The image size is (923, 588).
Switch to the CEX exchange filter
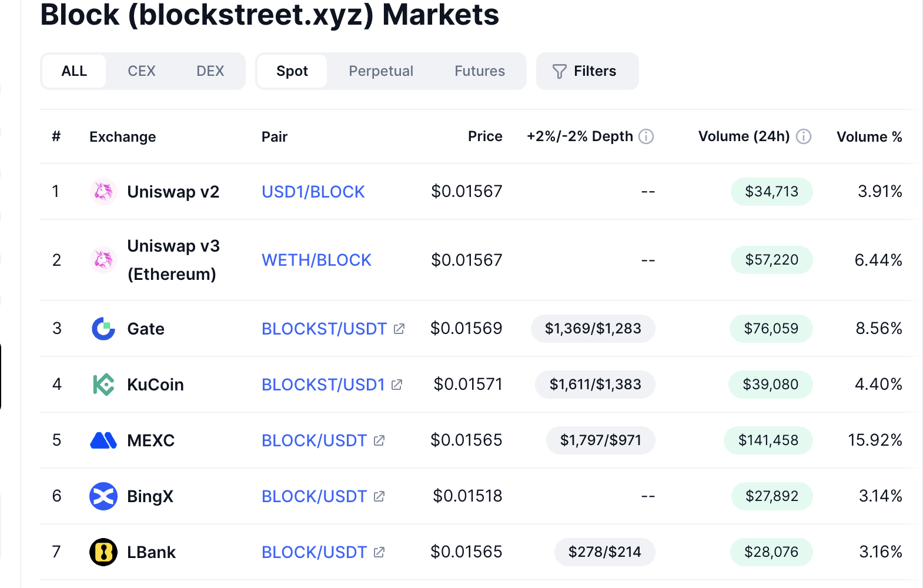[x=142, y=71]
